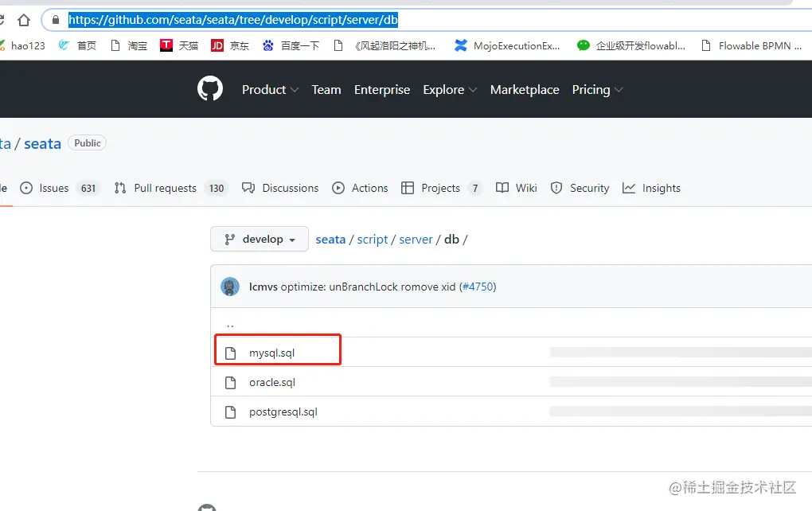
Task: Open the 天猫 bookmark
Action: (x=179, y=45)
